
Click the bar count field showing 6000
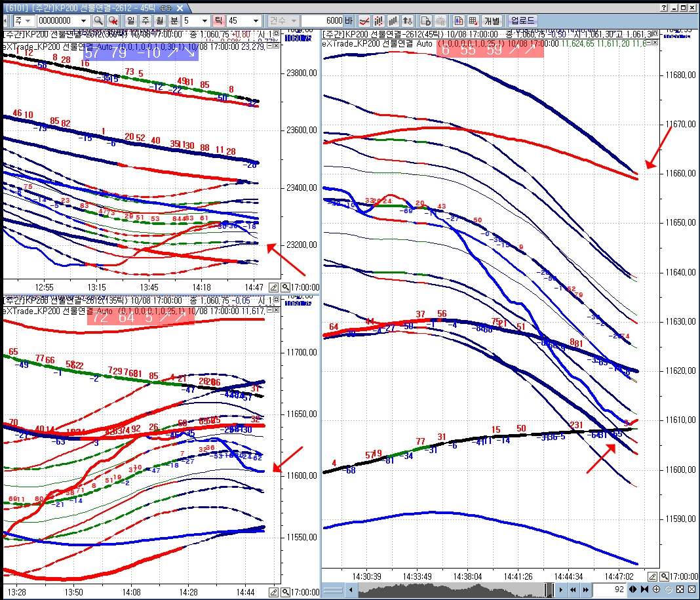(324, 20)
